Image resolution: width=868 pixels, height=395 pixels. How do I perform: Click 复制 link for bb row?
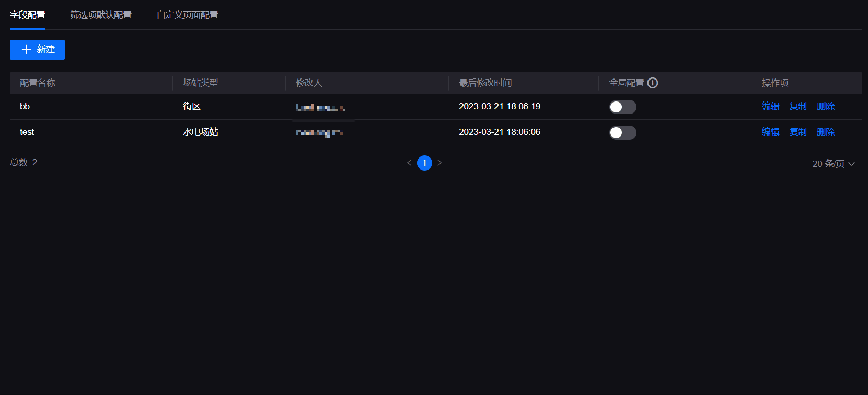tap(798, 106)
